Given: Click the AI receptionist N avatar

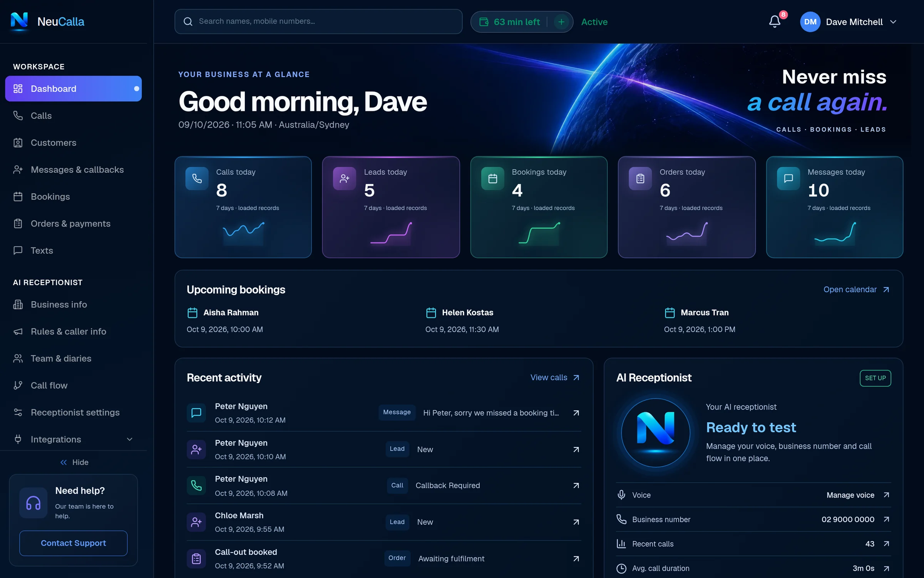Looking at the screenshot, I should [x=656, y=432].
